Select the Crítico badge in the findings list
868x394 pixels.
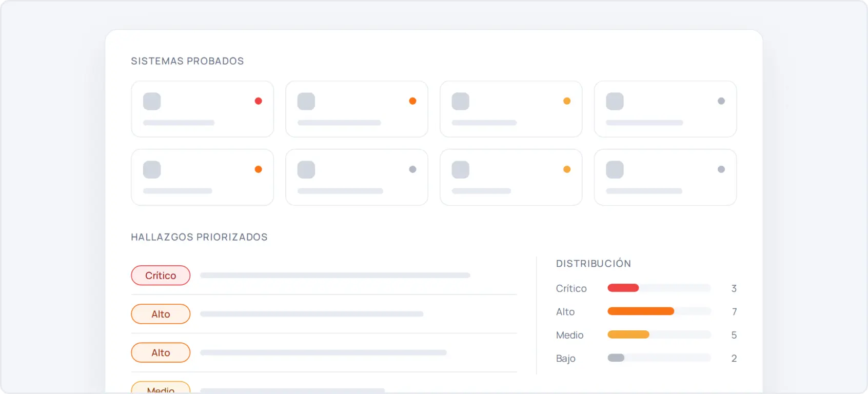point(161,275)
